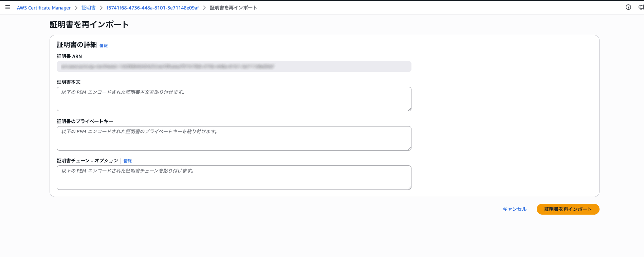The image size is (644, 257).
Task: Click the 証明書の詳細 section heading
Action: click(x=77, y=45)
